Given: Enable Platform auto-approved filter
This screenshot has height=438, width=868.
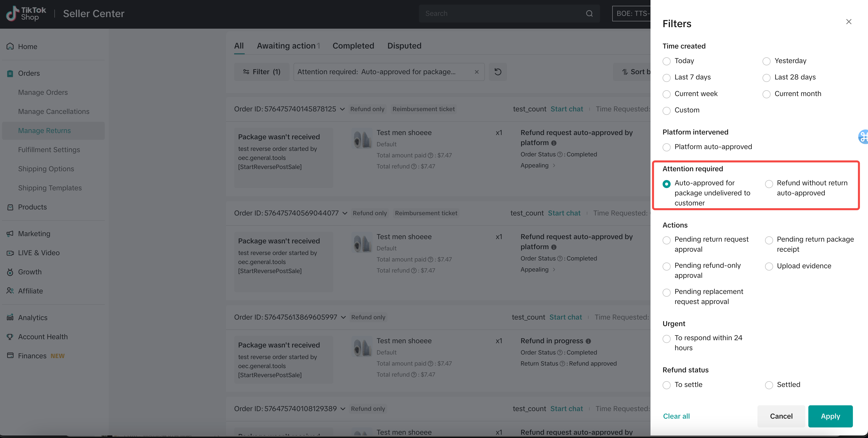Looking at the screenshot, I should (666, 147).
